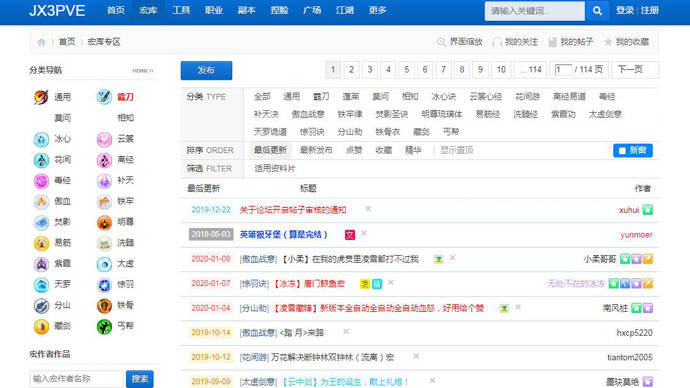Viewport: 690px width, 388px height.
Task: Select the 毒经 class icon
Action: click(41, 181)
